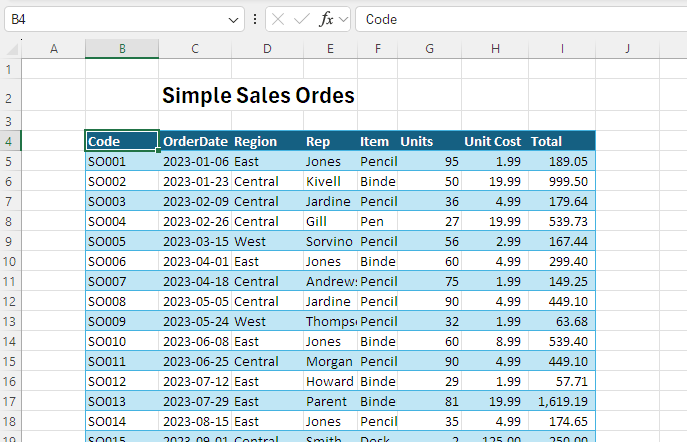Click total cell 999.50

click(562, 181)
